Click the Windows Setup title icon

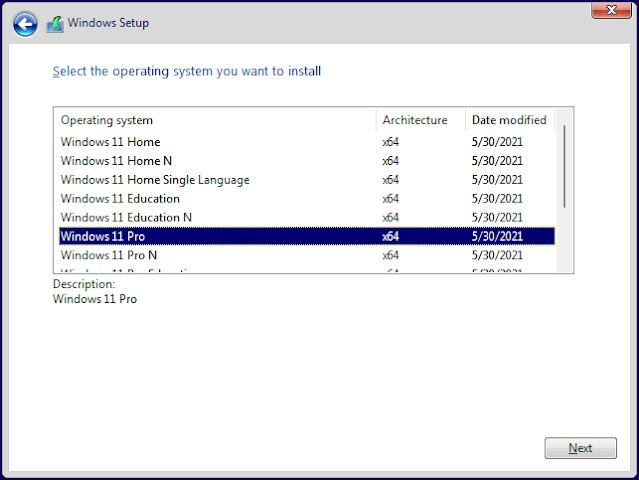point(55,24)
